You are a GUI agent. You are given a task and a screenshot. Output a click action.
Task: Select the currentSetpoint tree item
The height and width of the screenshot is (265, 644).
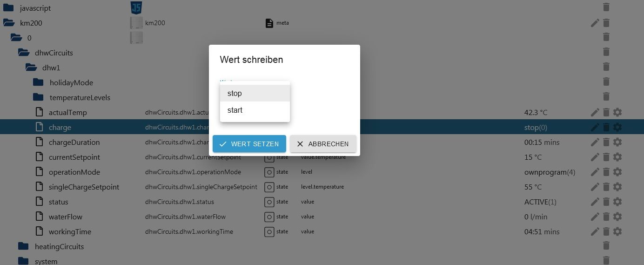click(x=74, y=157)
